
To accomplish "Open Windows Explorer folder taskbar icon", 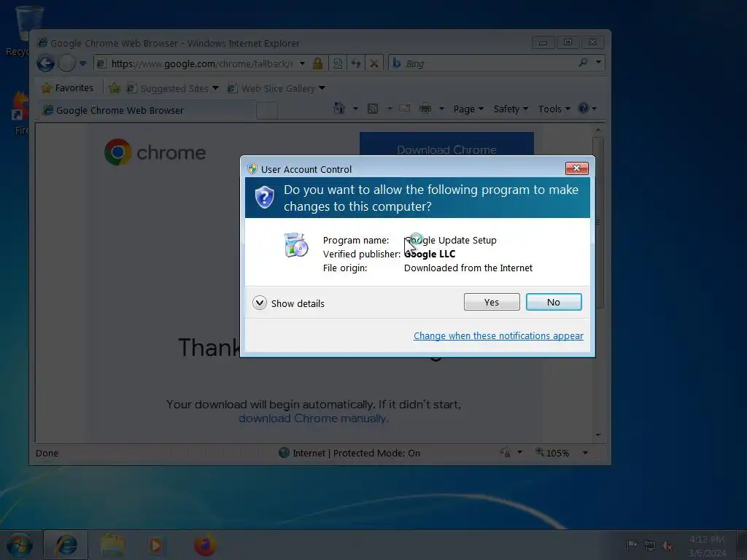I will 113,545.
